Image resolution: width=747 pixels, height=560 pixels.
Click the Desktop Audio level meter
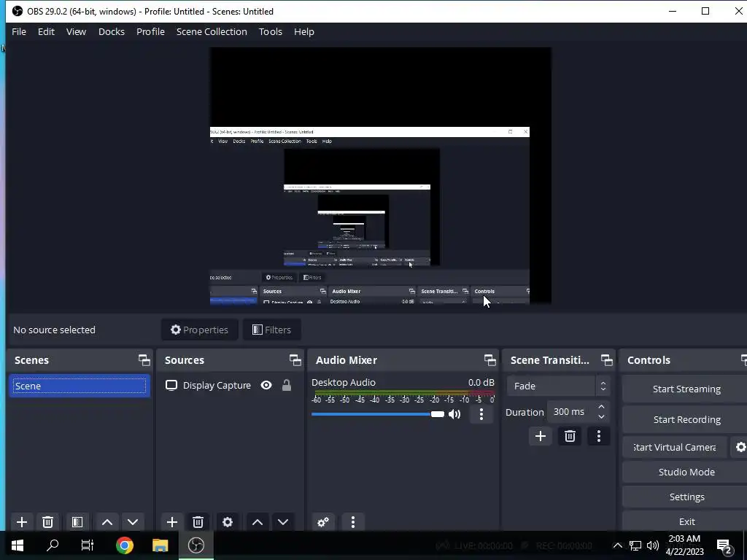click(403, 393)
